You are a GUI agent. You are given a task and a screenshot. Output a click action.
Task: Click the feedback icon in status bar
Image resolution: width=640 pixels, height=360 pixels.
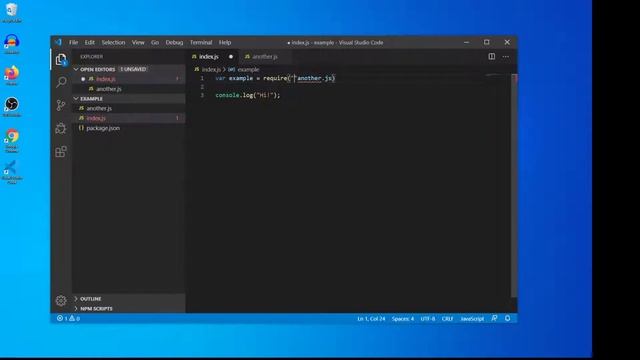tap(494, 318)
